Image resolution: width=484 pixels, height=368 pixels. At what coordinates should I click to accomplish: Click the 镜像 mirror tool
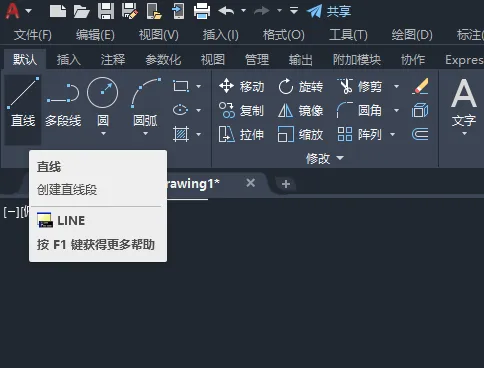pyautogui.click(x=300, y=110)
